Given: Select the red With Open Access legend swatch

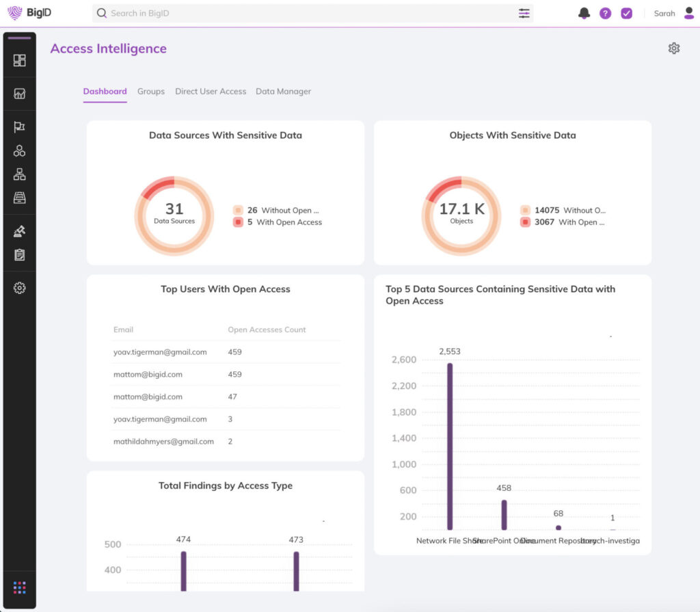Looking at the screenshot, I should [x=238, y=222].
